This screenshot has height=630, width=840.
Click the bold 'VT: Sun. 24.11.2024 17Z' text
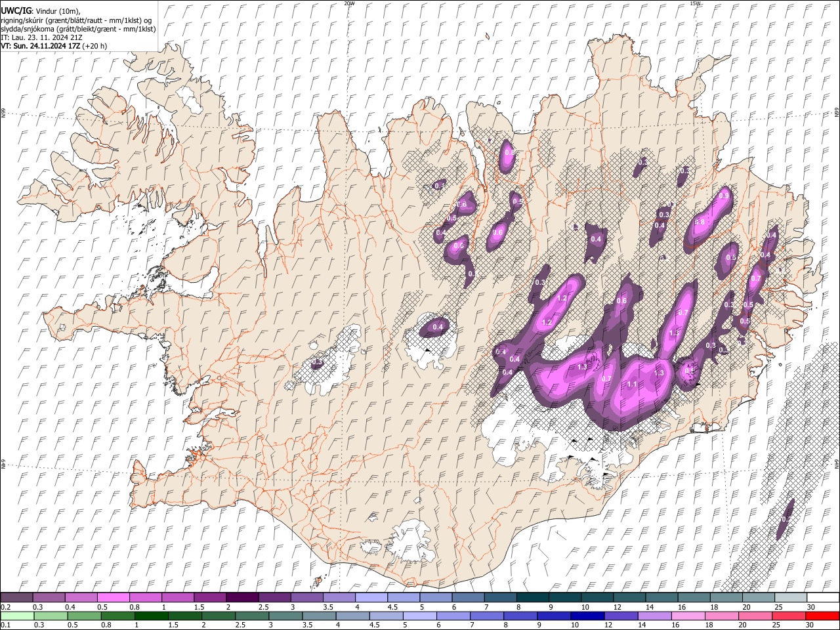click(x=41, y=47)
